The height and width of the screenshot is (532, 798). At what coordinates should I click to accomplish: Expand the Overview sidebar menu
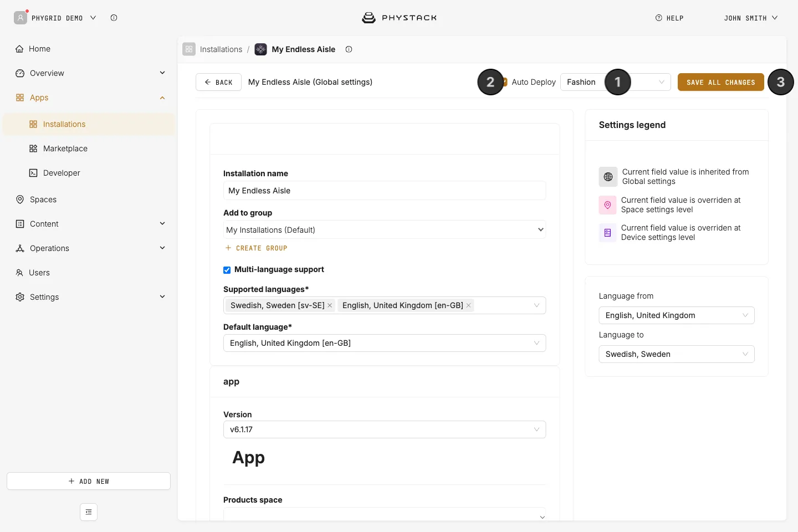coord(89,73)
